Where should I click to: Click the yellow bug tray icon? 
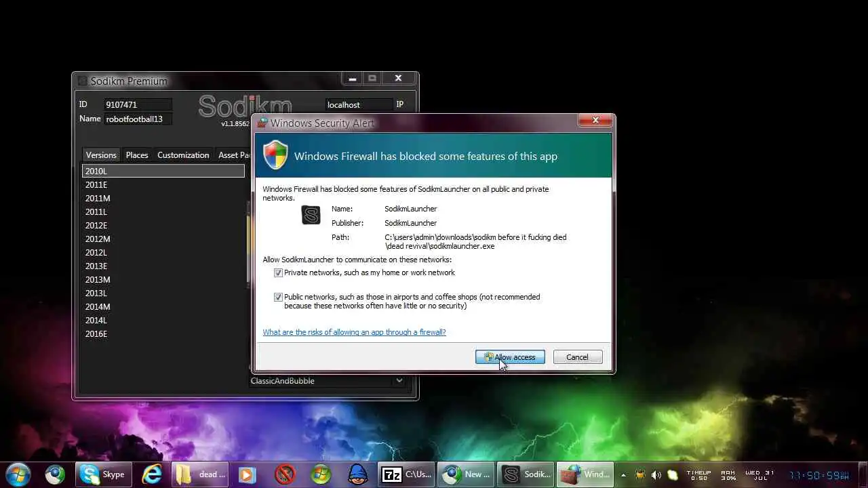(639, 474)
